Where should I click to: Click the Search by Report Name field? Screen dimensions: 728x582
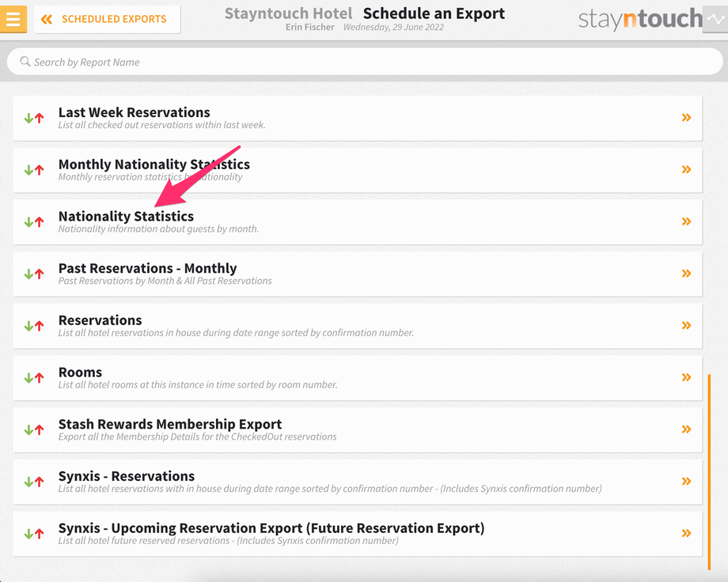[365, 62]
